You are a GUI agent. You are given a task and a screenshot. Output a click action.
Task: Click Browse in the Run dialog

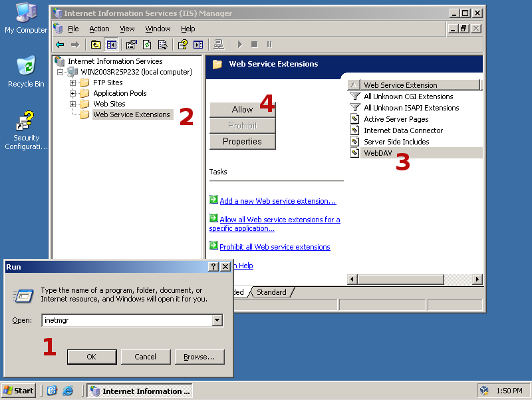point(199,357)
